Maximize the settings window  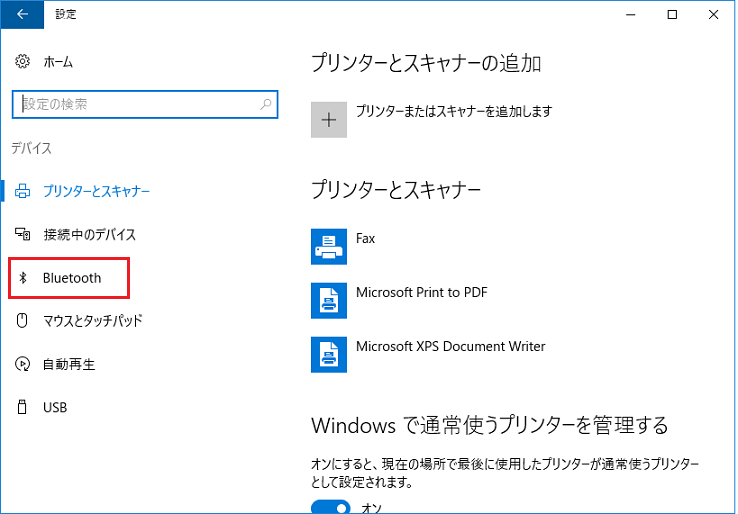[x=672, y=15]
